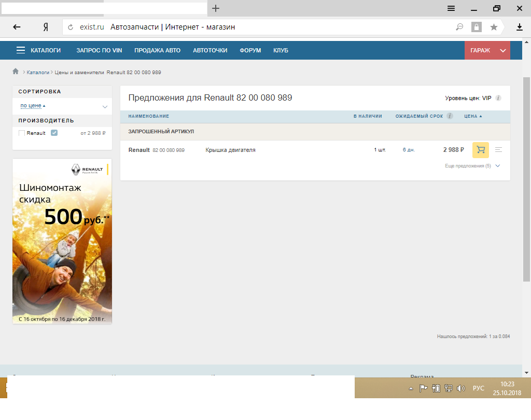Open the Каталоги hamburger icon
This screenshot has height=420, width=531.
[x=21, y=50]
